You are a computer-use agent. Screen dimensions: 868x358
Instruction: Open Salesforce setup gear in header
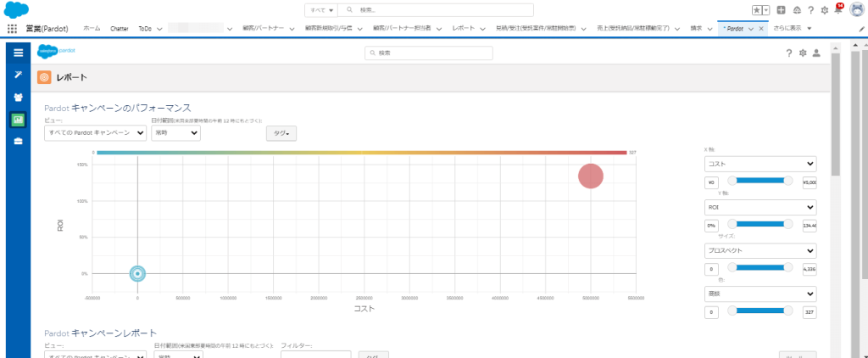[825, 10]
